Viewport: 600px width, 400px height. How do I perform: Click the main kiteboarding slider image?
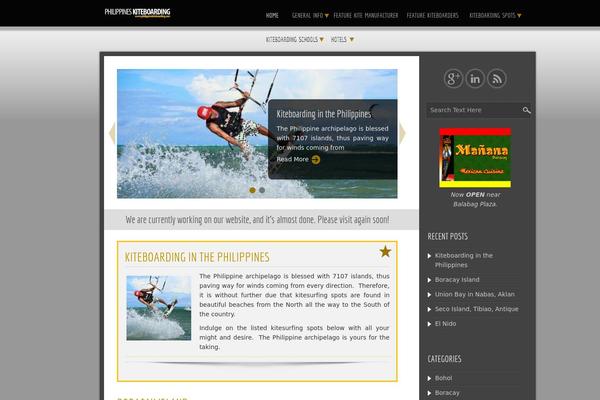click(257, 134)
